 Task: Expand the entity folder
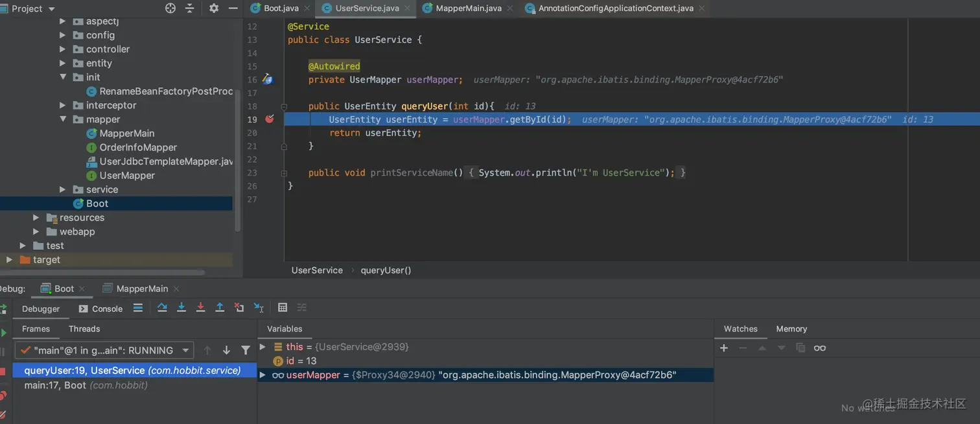point(63,64)
